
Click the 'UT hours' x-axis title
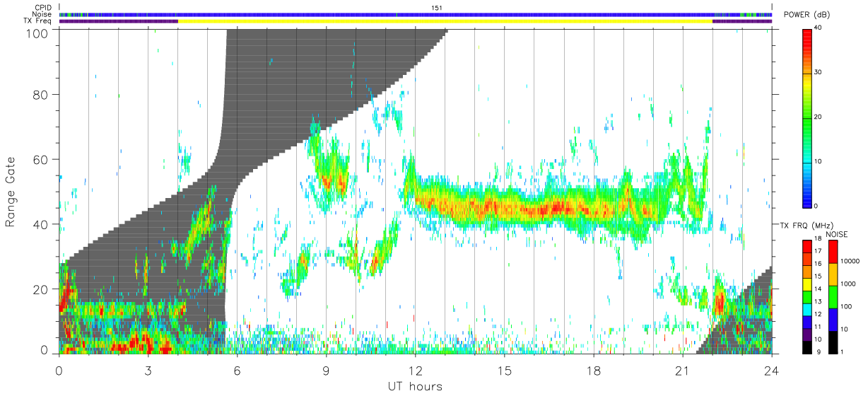(415, 387)
